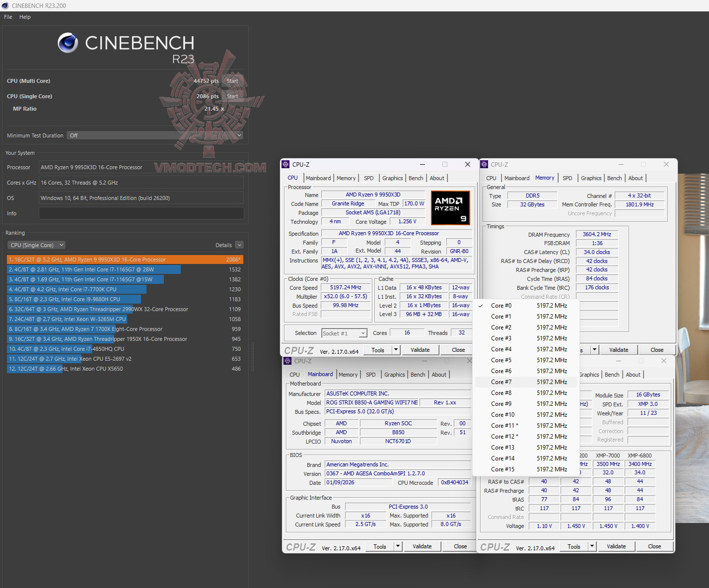Click Tools button in CPU-Z Mainboard window
This screenshot has width=709, height=588.
click(x=380, y=546)
